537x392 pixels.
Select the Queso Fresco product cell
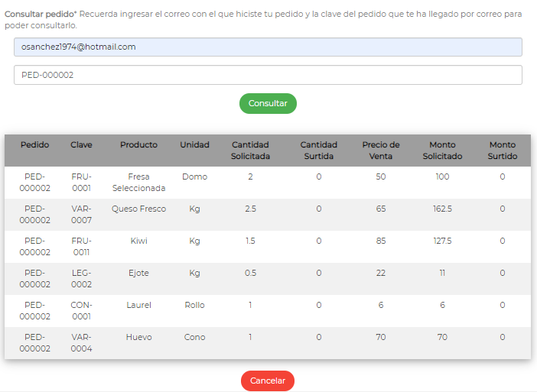click(138, 209)
